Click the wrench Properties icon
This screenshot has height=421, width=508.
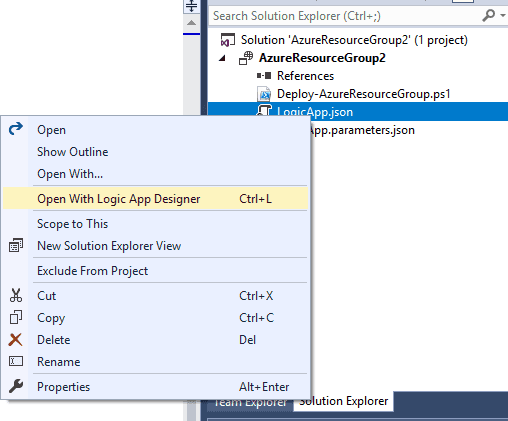(x=16, y=386)
